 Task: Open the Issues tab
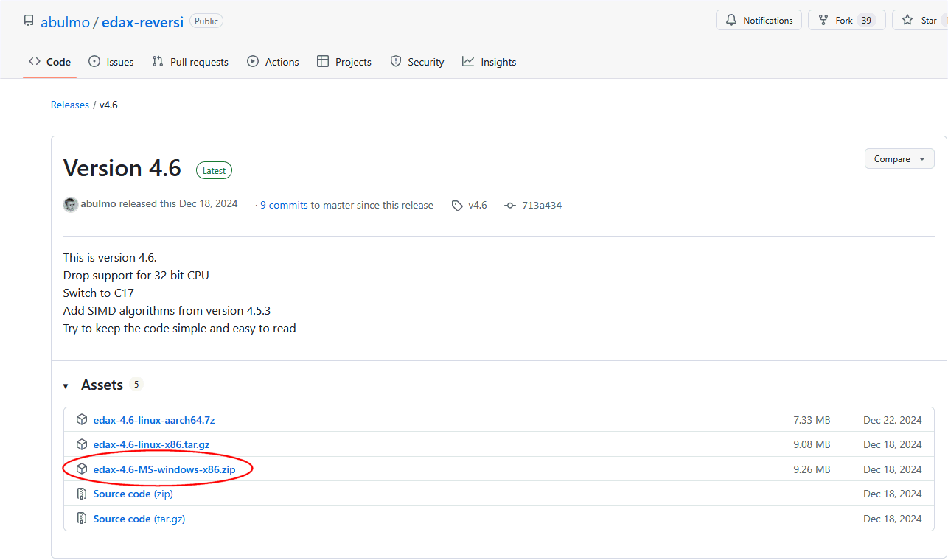pos(111,62)
